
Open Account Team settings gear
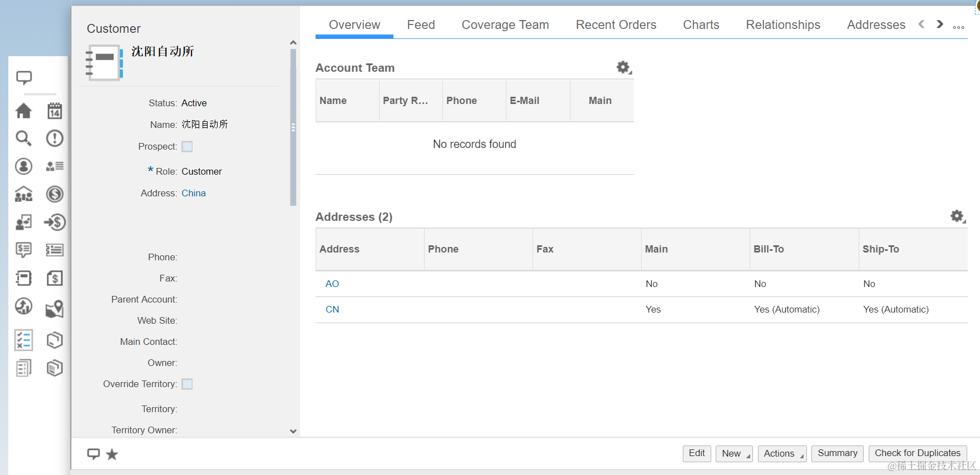624,67
